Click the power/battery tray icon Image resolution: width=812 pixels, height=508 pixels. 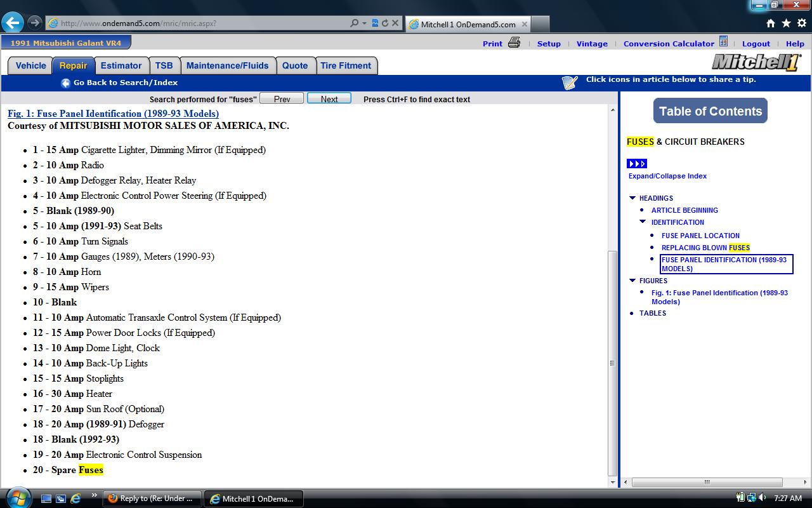[740, 498]
